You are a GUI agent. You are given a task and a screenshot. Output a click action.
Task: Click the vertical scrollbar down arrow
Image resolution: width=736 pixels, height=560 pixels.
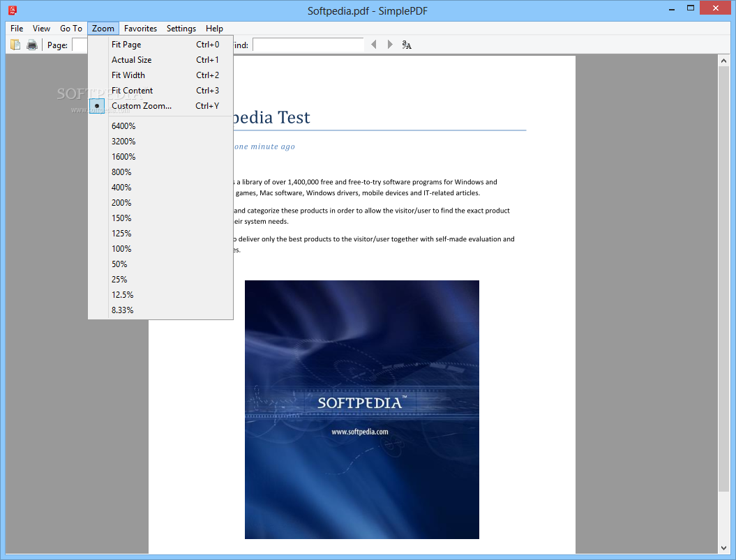tap(723, 547)
